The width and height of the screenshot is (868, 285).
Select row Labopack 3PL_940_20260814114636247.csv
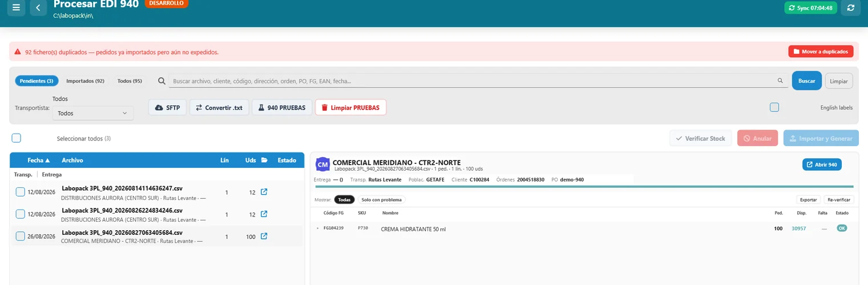coord(157,192)
